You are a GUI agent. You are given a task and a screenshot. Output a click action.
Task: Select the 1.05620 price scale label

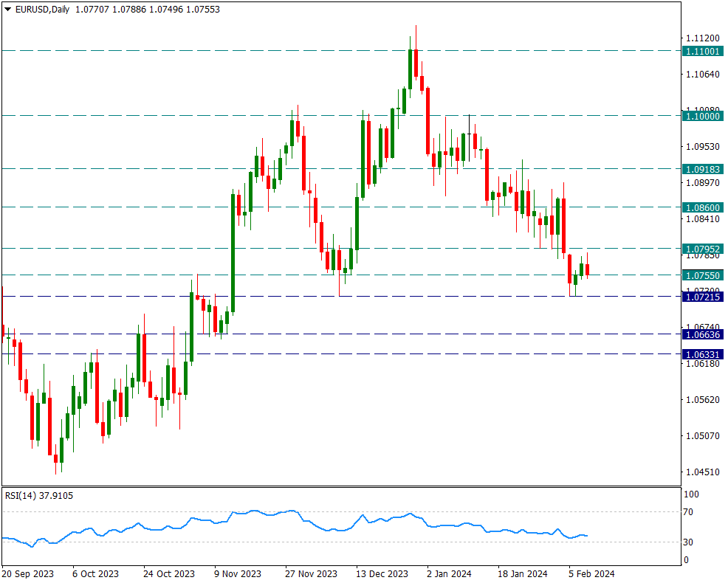[703, 400]
